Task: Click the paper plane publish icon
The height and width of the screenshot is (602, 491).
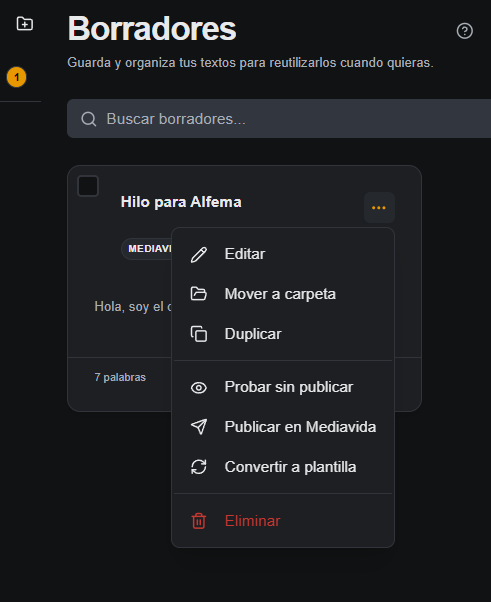Action: tap(199, 427)
